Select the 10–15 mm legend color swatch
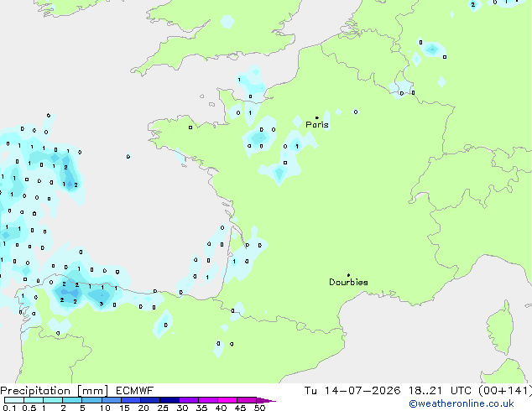The image size is (532, 411). (112, 400)
